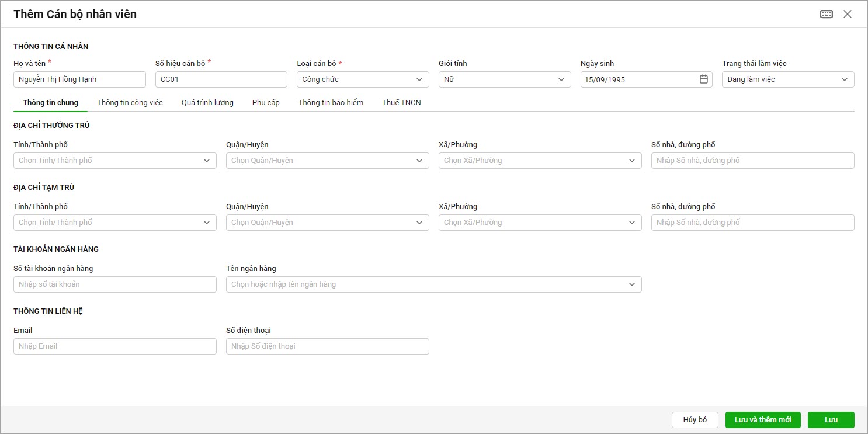The height and width of the screenshot is (434, 868).
Task: Click the Email input field
Action: point(114,346)
